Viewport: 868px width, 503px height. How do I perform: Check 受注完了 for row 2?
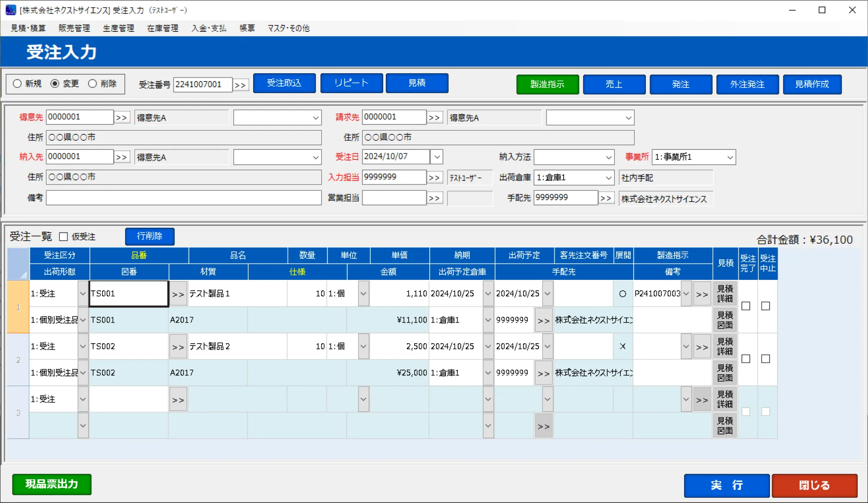coord(746,359)
